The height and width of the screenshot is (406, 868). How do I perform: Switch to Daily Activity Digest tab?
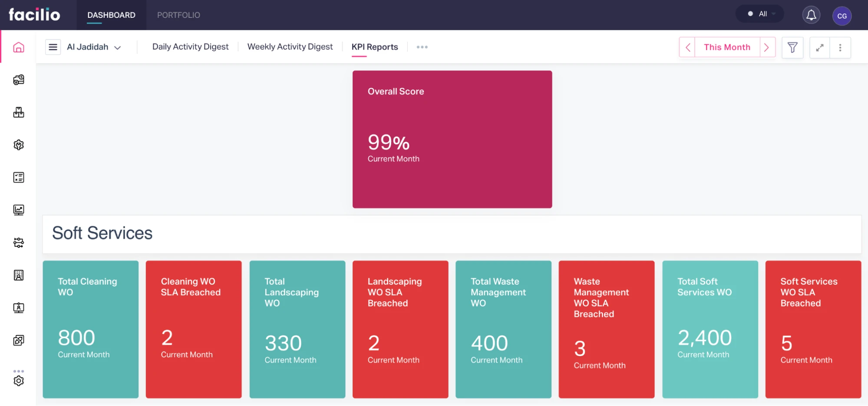coord(190,47)
